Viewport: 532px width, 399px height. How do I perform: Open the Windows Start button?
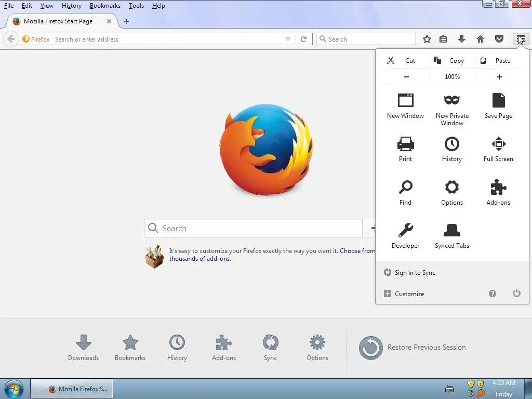(14, 389)
